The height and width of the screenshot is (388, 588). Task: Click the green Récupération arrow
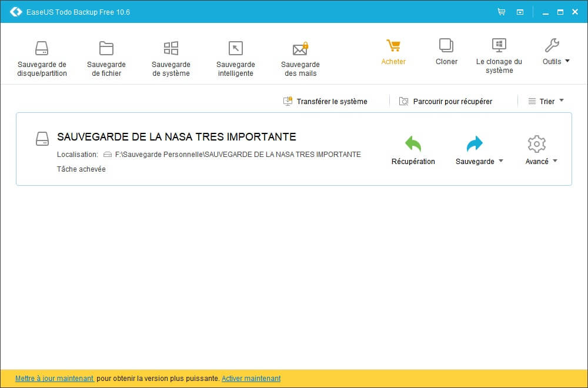coord(413,144)
